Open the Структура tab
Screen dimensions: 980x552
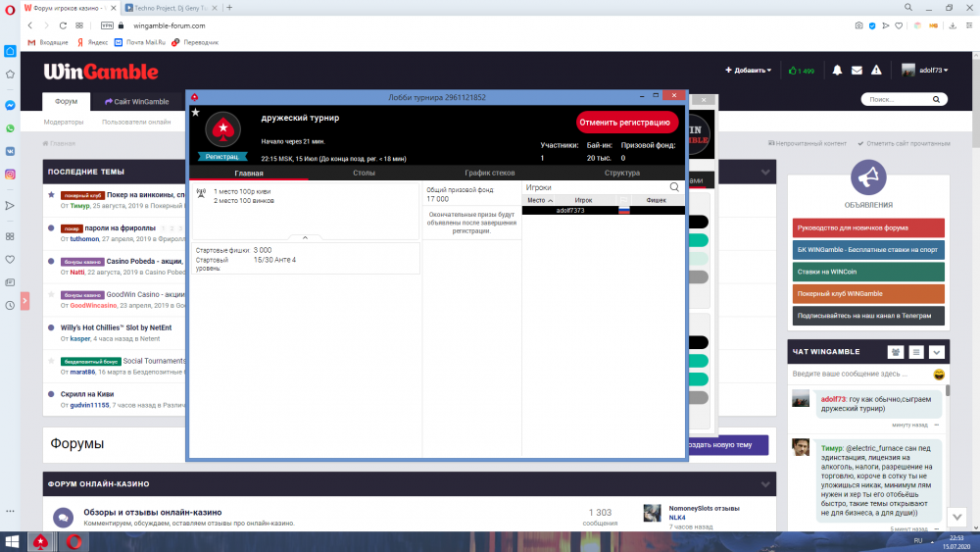click(x=622, y=173)
